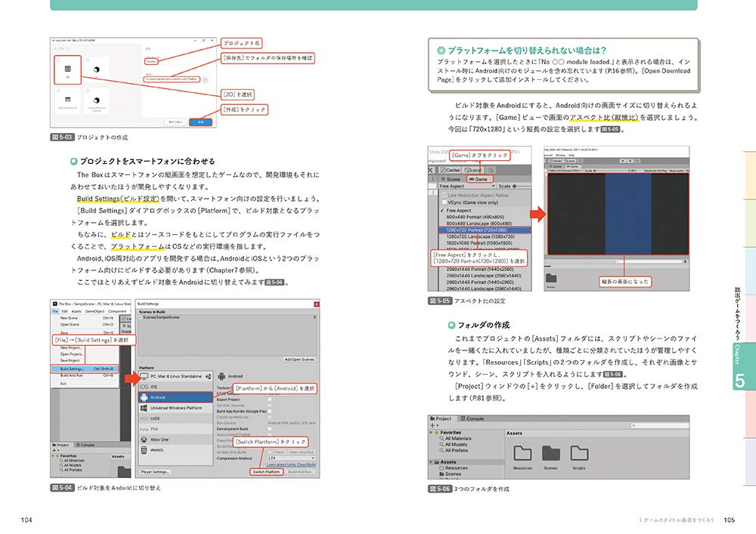756x534 pixels.
Task: Pick Universal Windows Platform in the list
Action: tap(175, 408)
